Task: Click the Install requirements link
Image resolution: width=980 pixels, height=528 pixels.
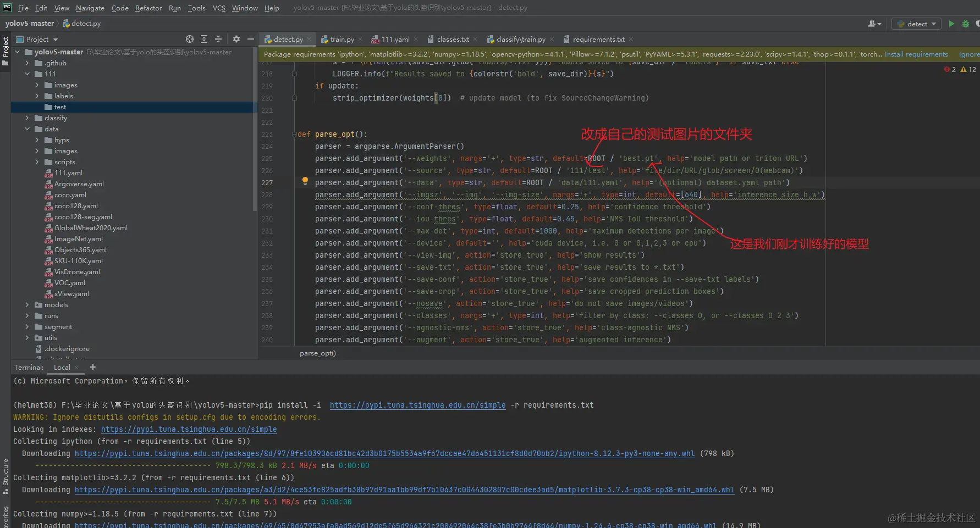Action: pyautogui.click(x=916, y=54)
